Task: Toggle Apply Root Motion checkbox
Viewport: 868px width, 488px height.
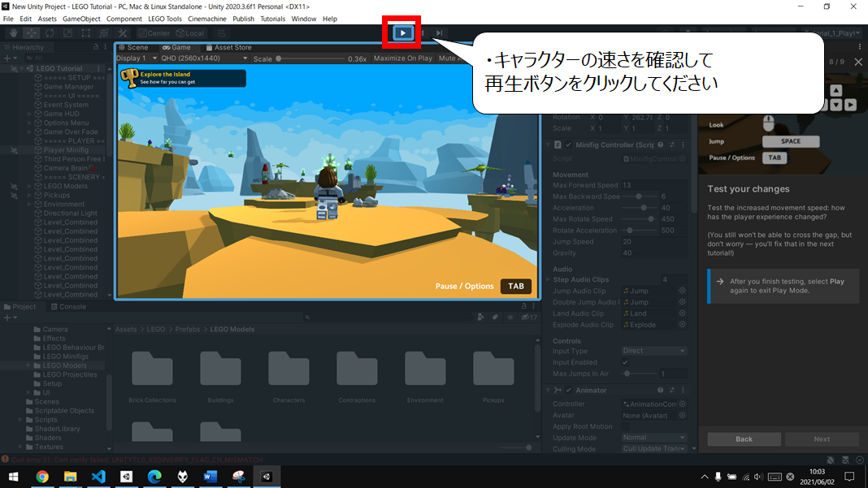Action: point(625,426)
